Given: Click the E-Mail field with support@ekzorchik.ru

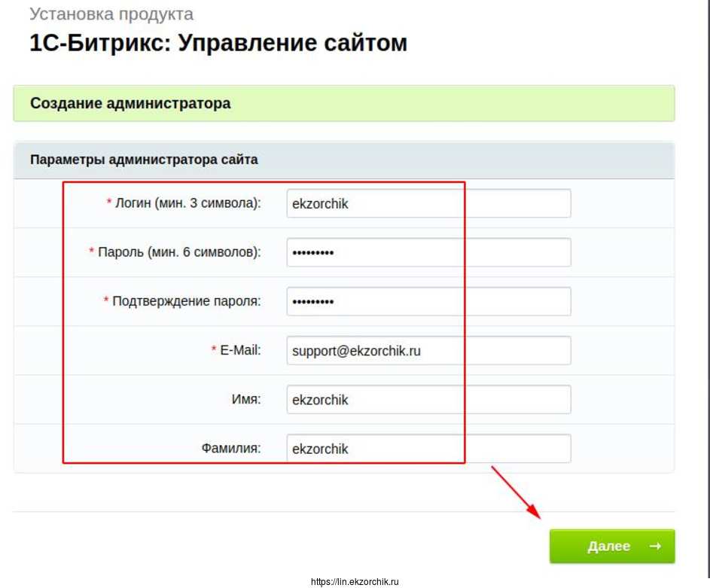Looking at the screenshot, I should [x=428, y=350].
